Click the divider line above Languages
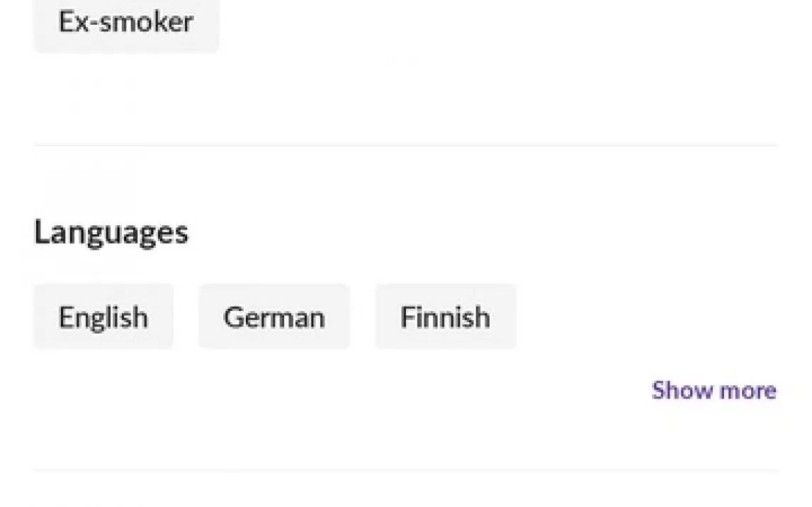Viewport: 812px width, 507px height. [406, 146]
